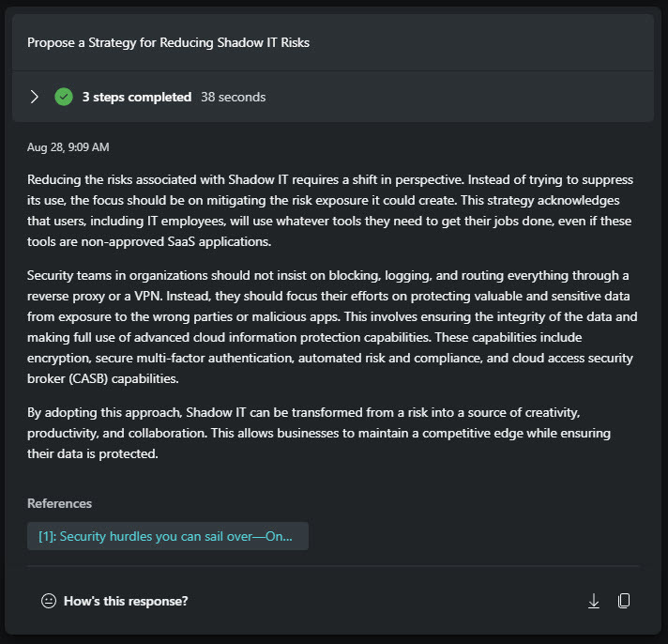Click the paragraph starting 'By adopting this approach'
Image resolution: width=668 pixels, height=644 pixels.
(319, 433)
